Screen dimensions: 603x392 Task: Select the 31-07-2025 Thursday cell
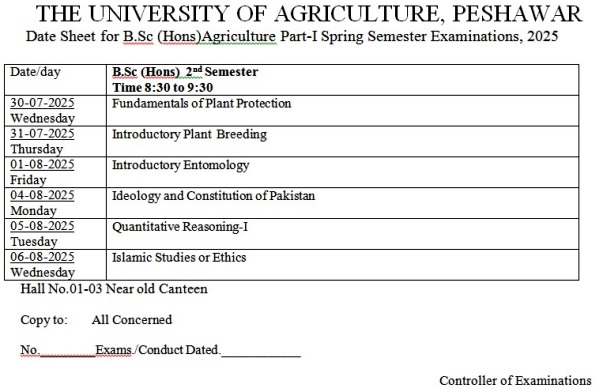point(55,142)
